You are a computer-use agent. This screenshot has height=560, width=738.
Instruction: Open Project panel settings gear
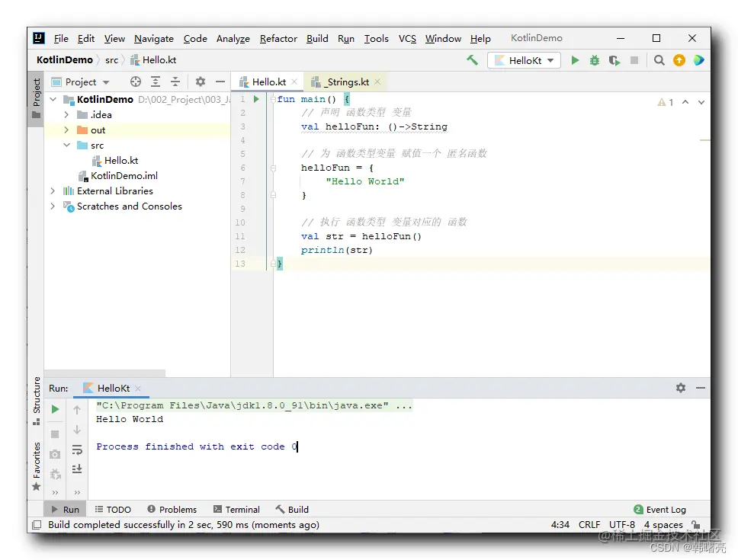(201, 82)
